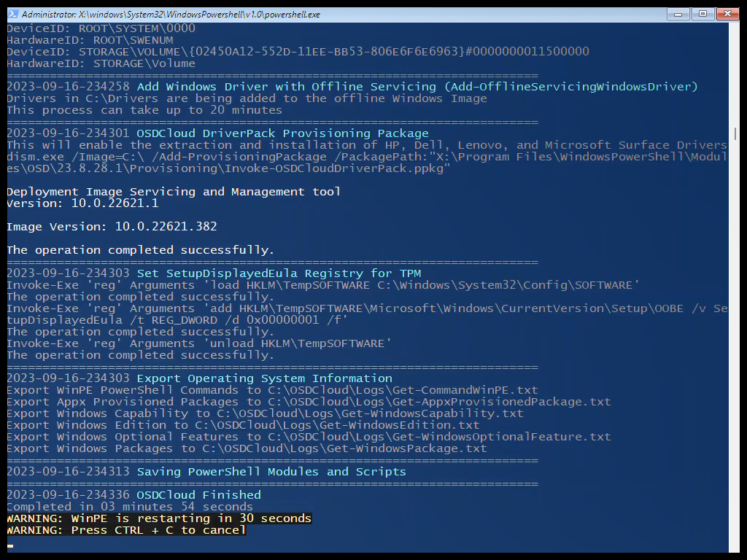Select the minimize button
747x560 pixels.
(x=677, y=13)
